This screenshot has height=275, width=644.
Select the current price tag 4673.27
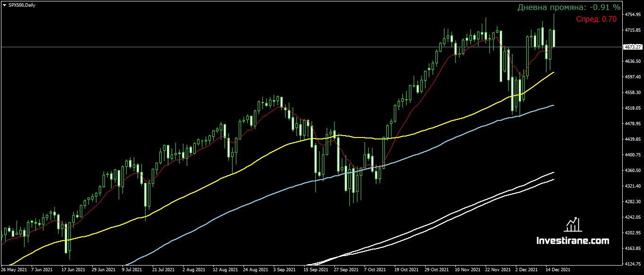[632, 47]
